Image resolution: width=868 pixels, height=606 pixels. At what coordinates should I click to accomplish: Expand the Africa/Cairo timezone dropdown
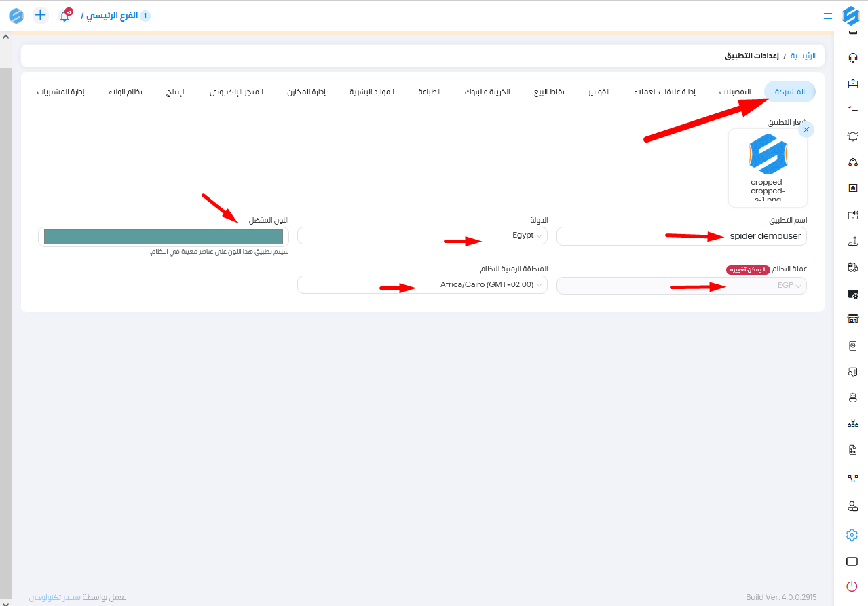coord(422,285)
